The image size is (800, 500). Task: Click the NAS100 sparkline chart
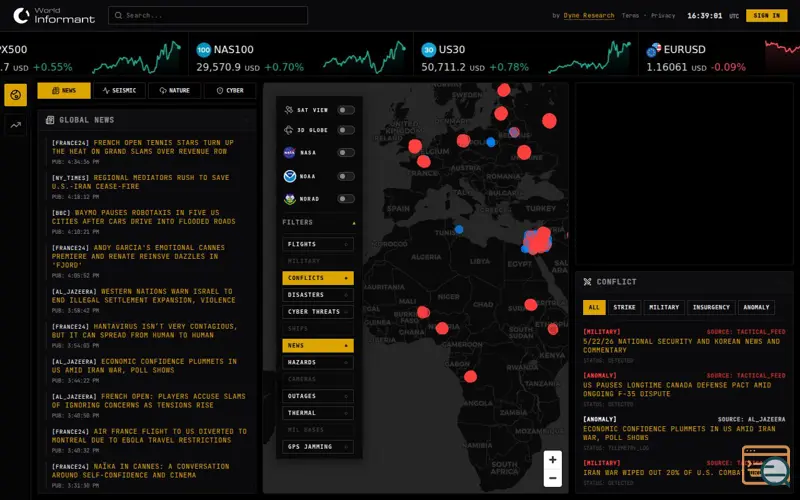click(x=364, y=57)
